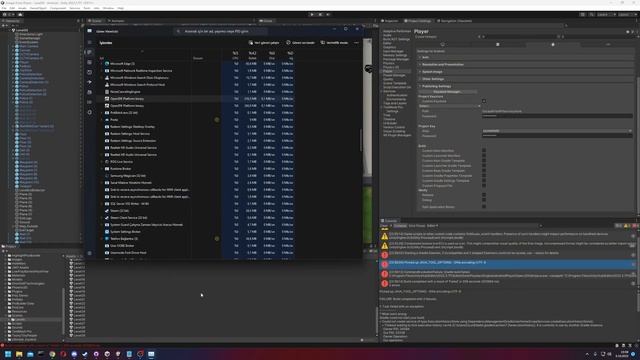
Task: Open App history icon in Task Manager
Action: tap(90, 72)
